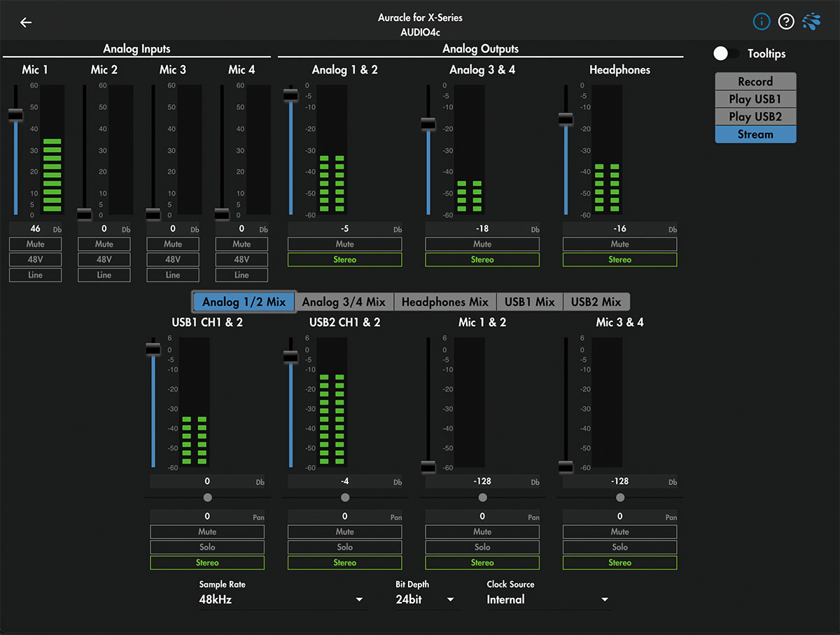Switch to USB2 Mix tab
Screen dimensions: 840x635
[x=596, y=302]
